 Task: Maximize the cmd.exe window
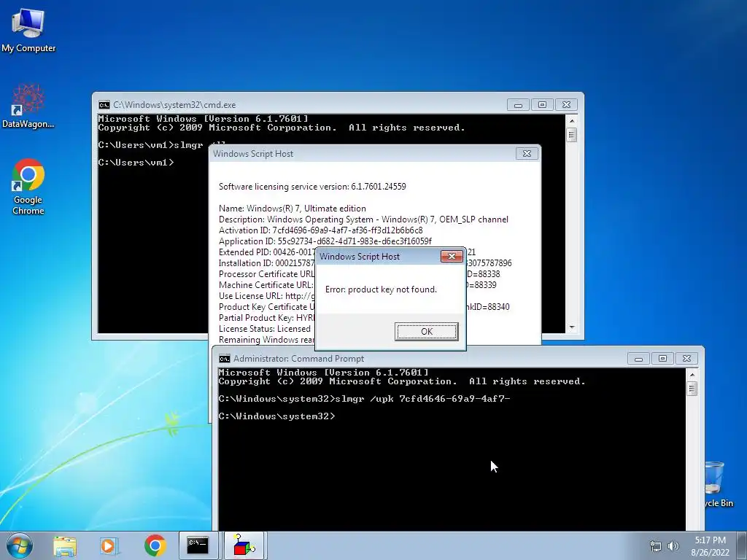542,105
